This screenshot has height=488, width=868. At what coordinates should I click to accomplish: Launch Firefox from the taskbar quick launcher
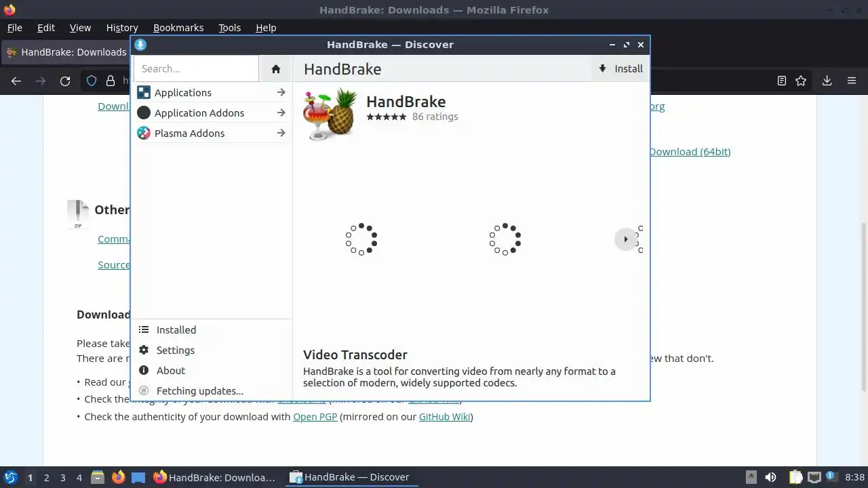coord(118,477)
